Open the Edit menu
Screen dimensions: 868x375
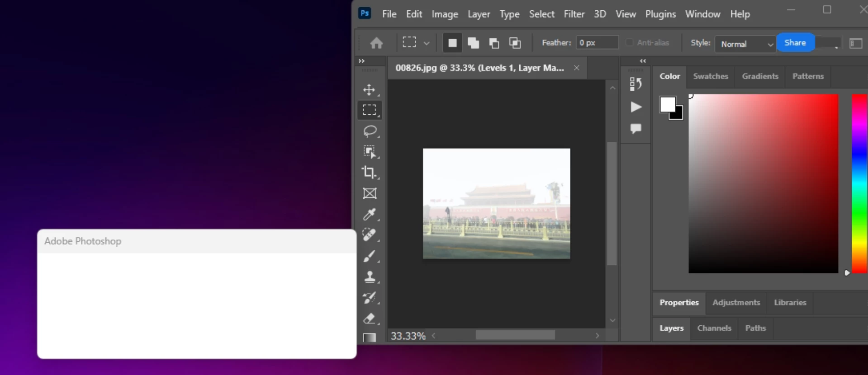pyautogui.click(x=414, y=14)
